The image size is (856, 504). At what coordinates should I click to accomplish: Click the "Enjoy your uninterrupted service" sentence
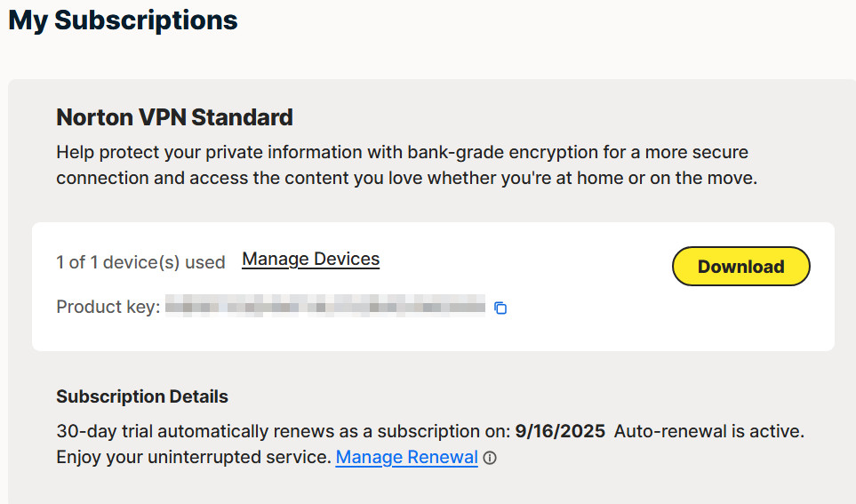pos(193,458)
